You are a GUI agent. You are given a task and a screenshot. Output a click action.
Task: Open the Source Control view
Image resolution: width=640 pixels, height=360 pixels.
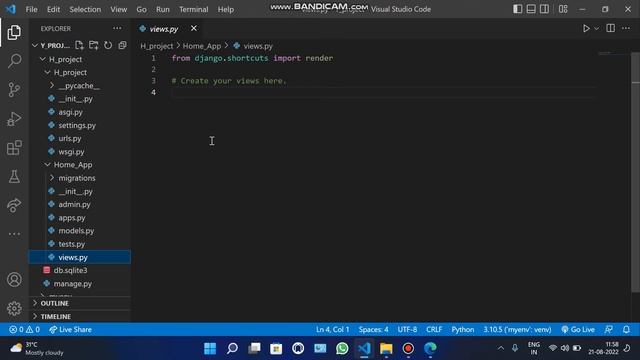click(14, 89)
